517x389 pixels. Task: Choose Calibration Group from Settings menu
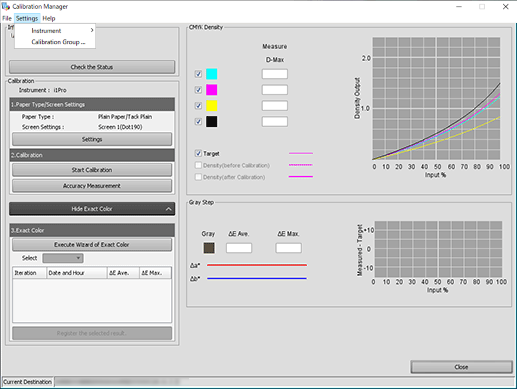click(x=58, y=42)
